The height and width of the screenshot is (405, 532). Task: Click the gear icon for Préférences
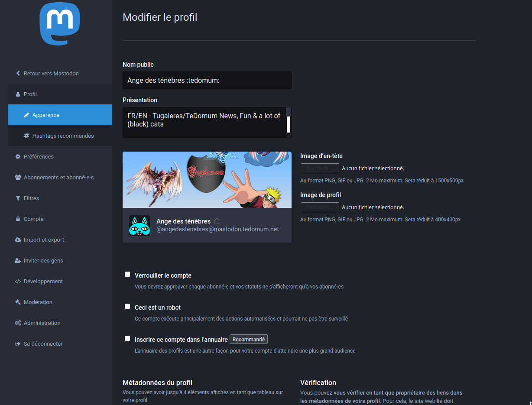(x=18, y=157)
